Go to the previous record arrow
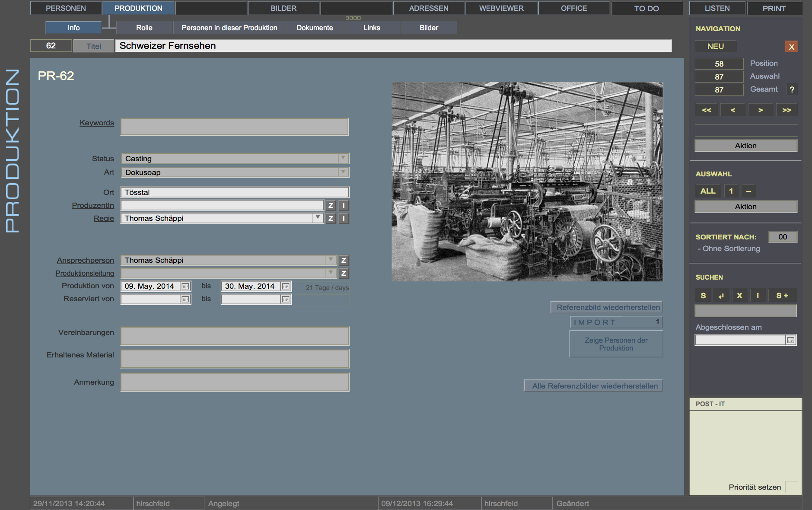The width and height of the screenshot is (812, 510). [733, 110]
